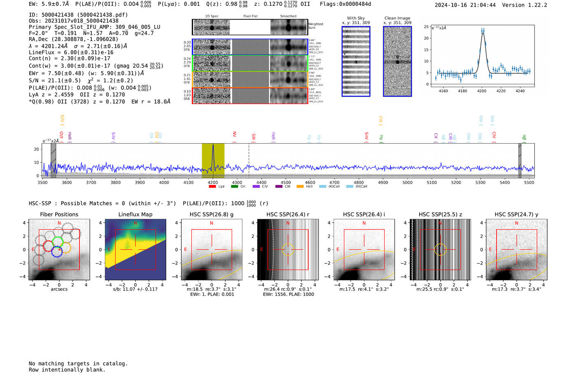Screen dimensions: 576x392
Task: Click the *Q(0.98) OII (3728) solution line
Action: [100, 102]
